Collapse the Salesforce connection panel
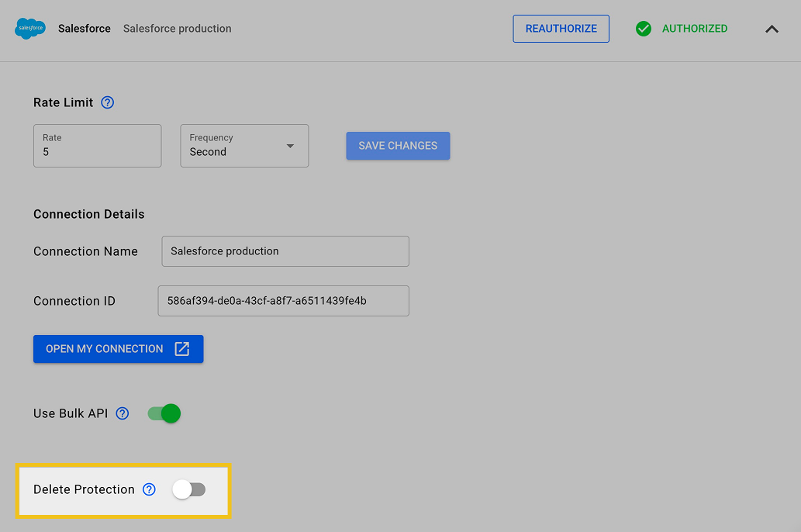Image resolution: width=801 pixels, height=532 pixels. [x=772, y=29]
